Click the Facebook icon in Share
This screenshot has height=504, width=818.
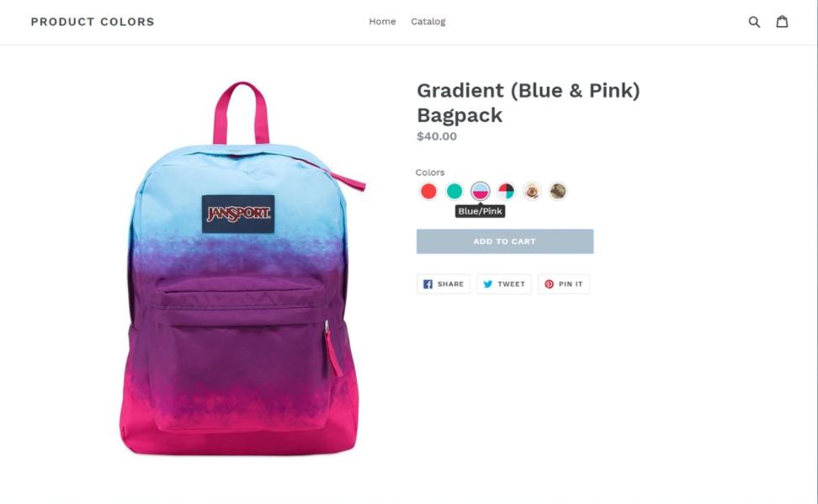428,284
